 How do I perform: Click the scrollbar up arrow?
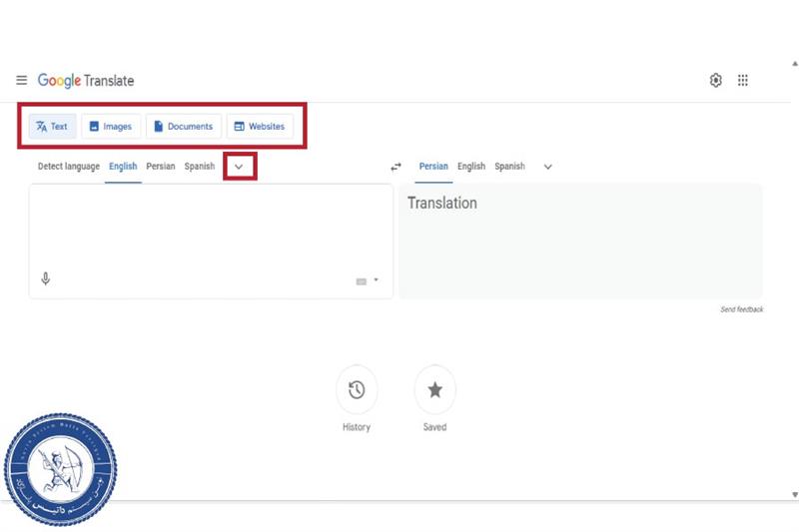click(x=795, y=64)
